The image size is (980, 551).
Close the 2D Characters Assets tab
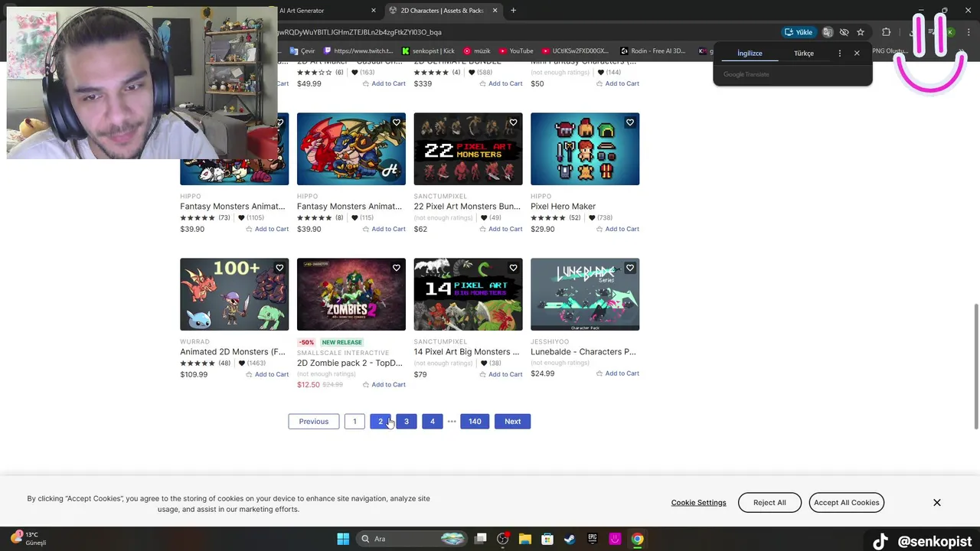[x=495, y=11]
